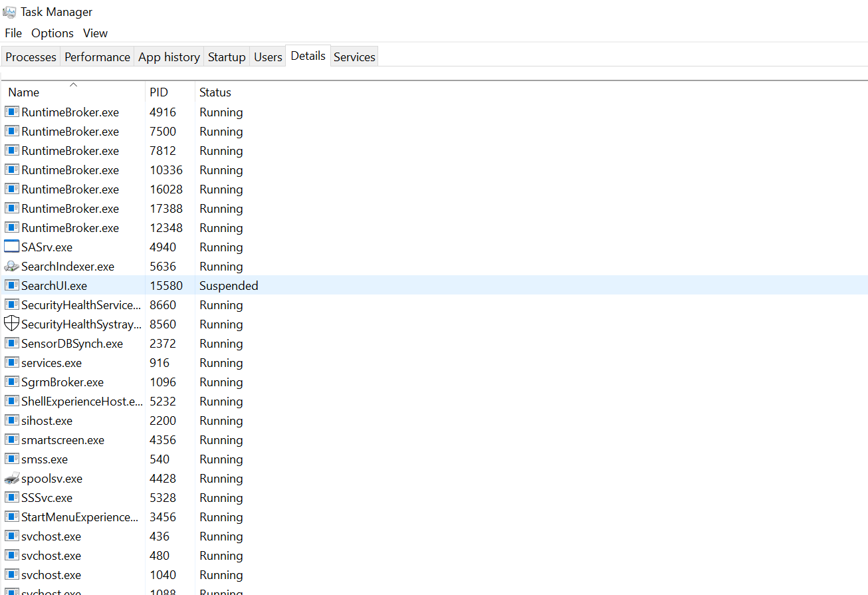The height and width of the screenshot is (595, 868).
Task: Click PID 4356 of smartscreen.exe
Action: point(163,440)
